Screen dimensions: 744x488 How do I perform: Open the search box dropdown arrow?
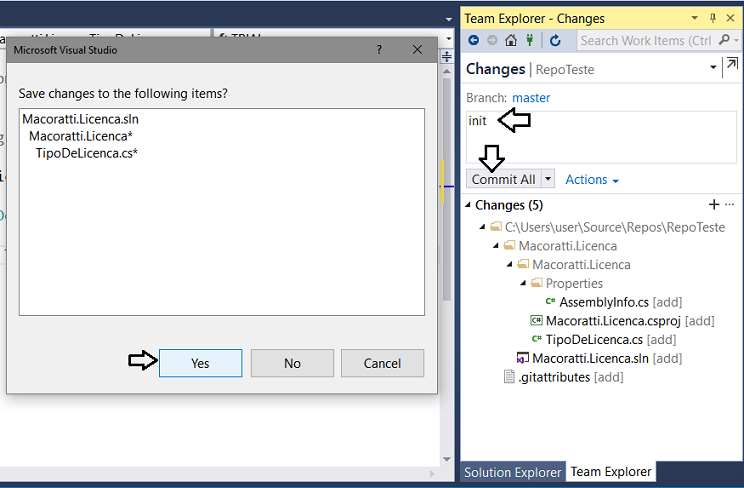coord(737,40)
